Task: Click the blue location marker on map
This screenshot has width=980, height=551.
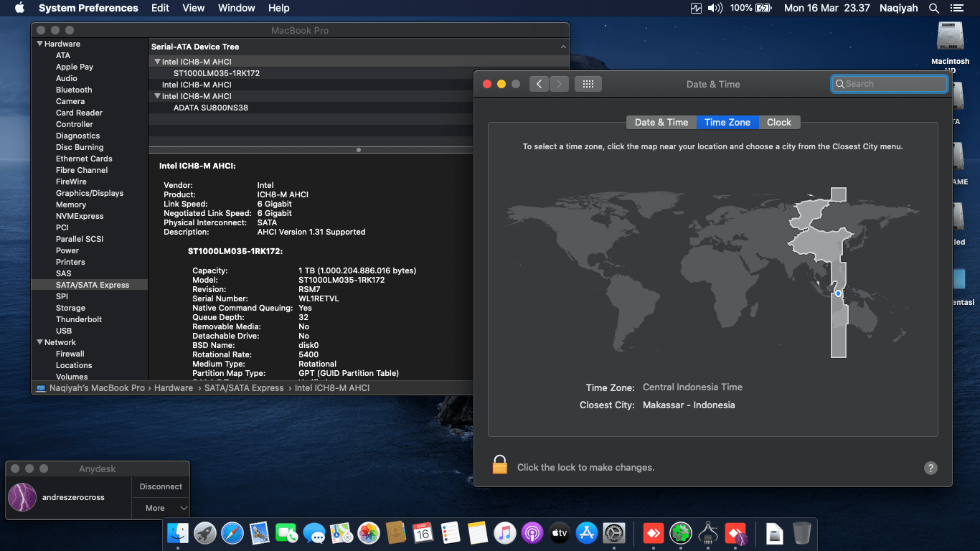Action: [838, 293]
